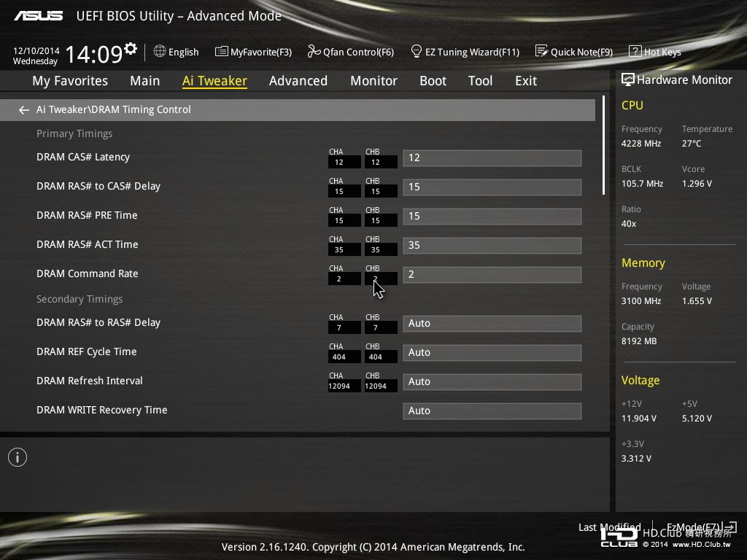Launch EZ Tuning Wizard bulb icon
This screenshot has height=560, width=747.
pyautogui.click(x=417, y=51)
